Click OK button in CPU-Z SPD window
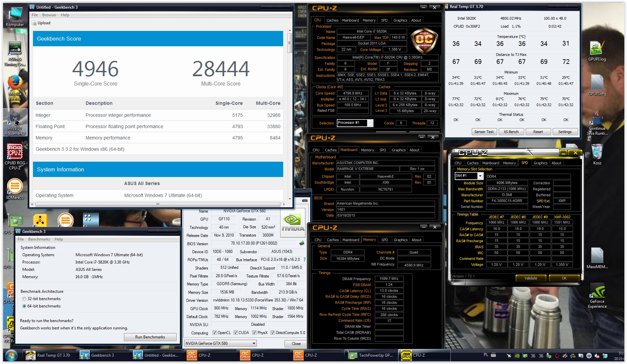This screenshot has height=364, width=627. [x=564, y=278]
